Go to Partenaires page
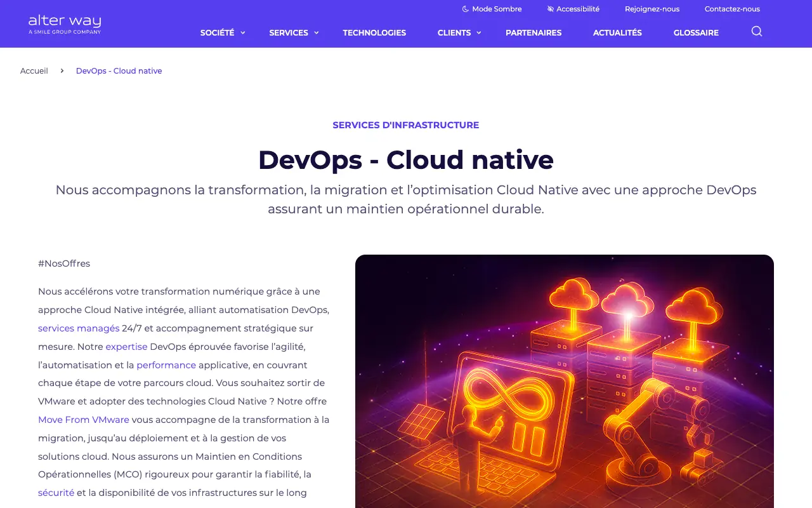Screen dimensions: 812x508 [x=534, y=32]
